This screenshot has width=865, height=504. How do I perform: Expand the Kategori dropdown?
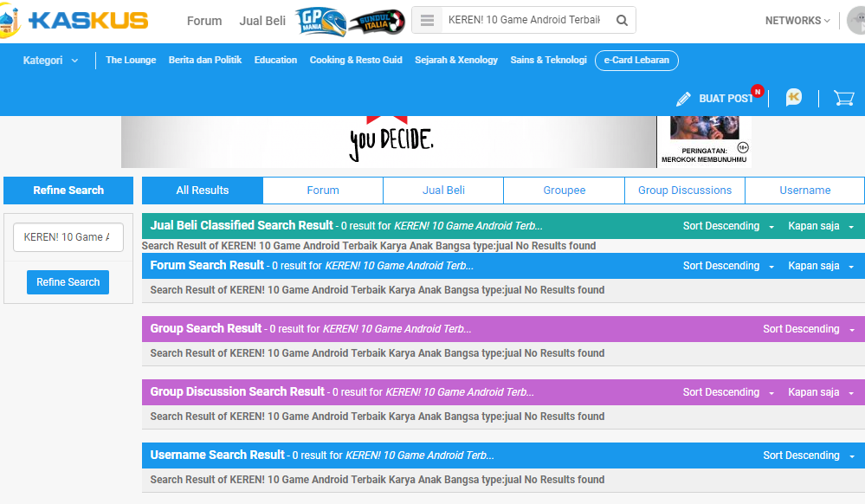(x=50, y=60)
